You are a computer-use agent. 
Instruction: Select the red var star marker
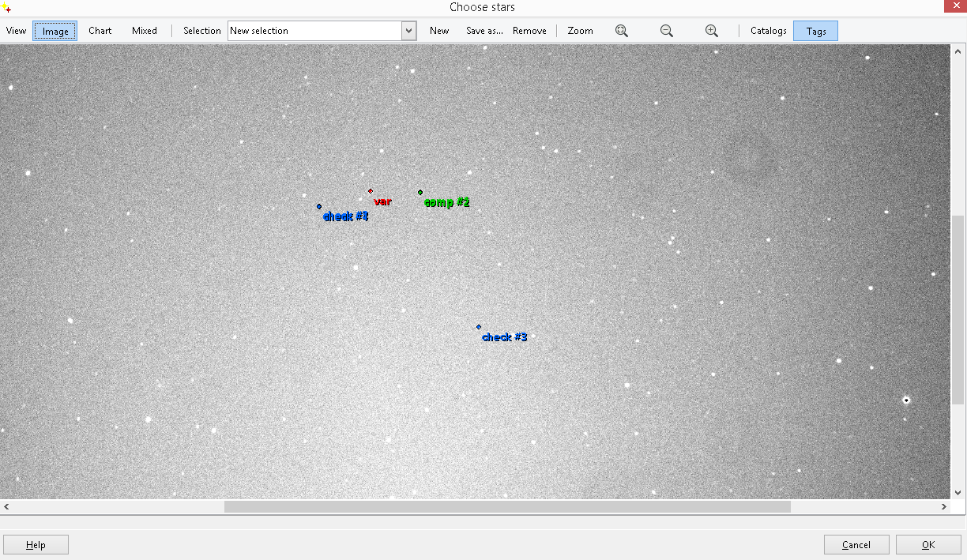371,191
